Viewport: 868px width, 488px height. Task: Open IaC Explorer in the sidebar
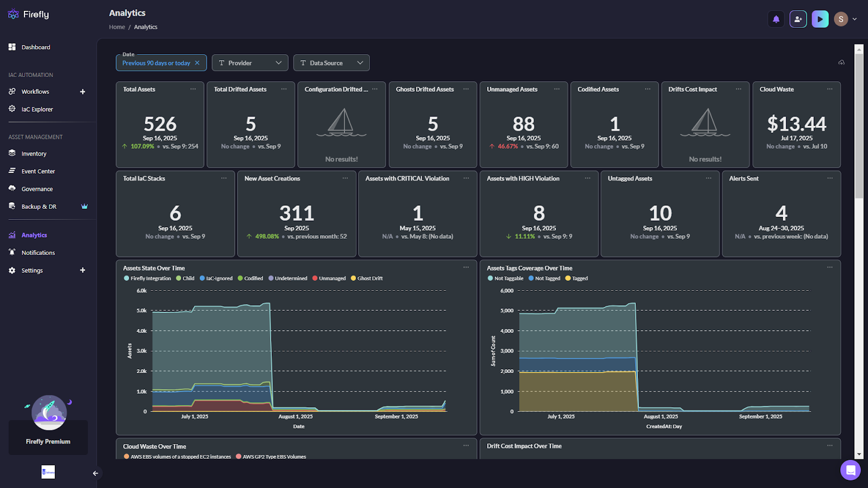click(x=37, y=109)
